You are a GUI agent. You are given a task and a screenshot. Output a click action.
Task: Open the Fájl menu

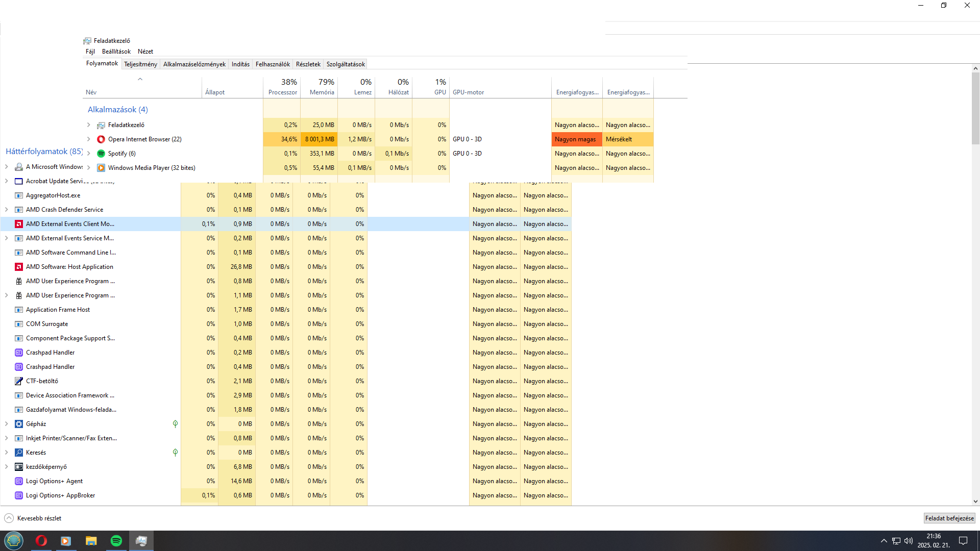90,52
